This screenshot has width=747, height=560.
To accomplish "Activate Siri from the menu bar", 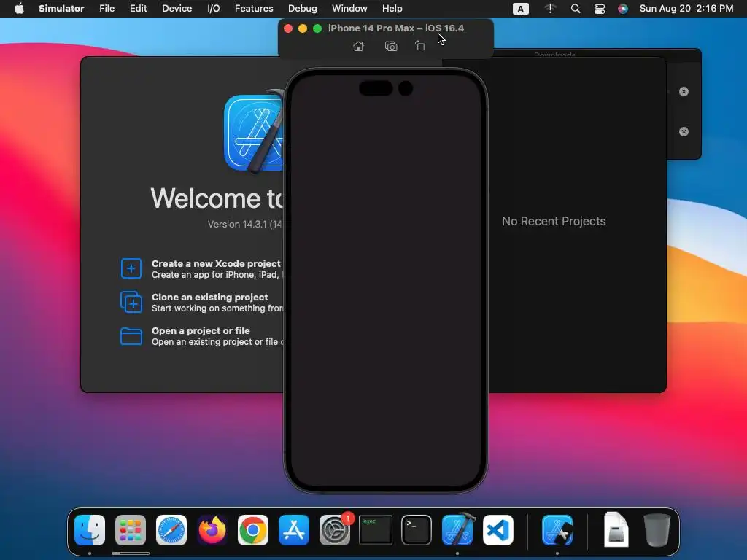I will pyautogui.click(x=623, y=9).
